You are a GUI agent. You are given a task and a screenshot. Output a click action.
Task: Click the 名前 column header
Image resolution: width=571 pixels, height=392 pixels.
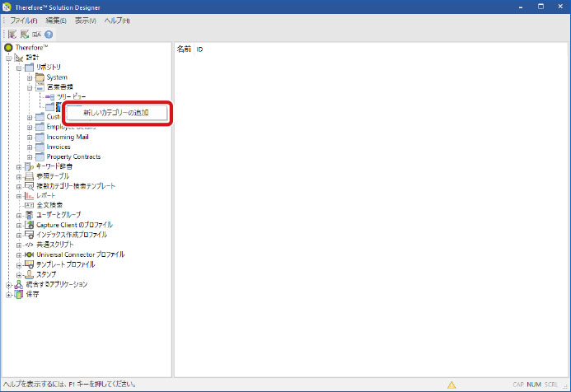tap(184, 49)
